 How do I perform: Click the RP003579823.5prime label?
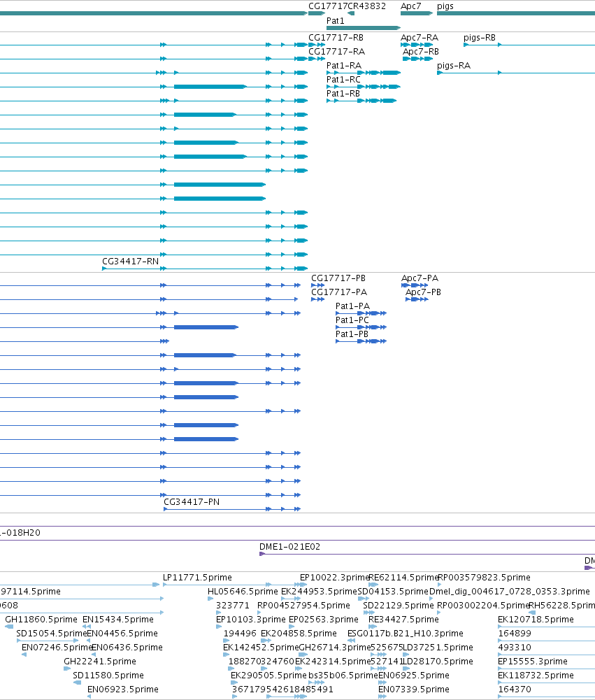click(x=485, y=578)
